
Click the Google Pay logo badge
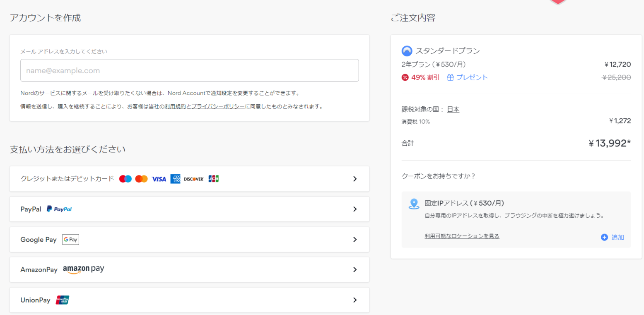point(70,240)
